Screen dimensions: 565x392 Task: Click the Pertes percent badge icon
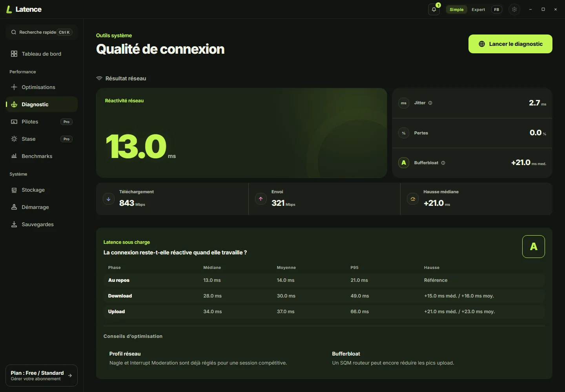tap(404, 133)
